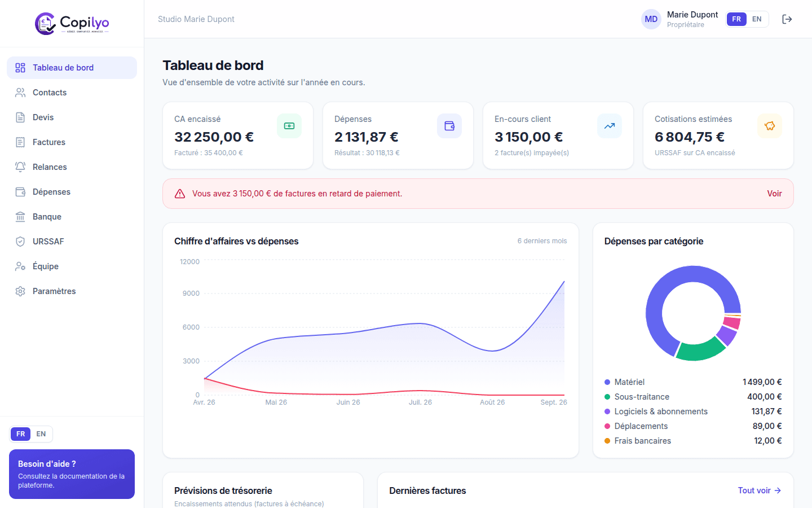Image resolution: width=812 pixels, height=508 pixels.
Task: Click the 400,00 € Sous-traitance value
Action: (x=765, y=397)
